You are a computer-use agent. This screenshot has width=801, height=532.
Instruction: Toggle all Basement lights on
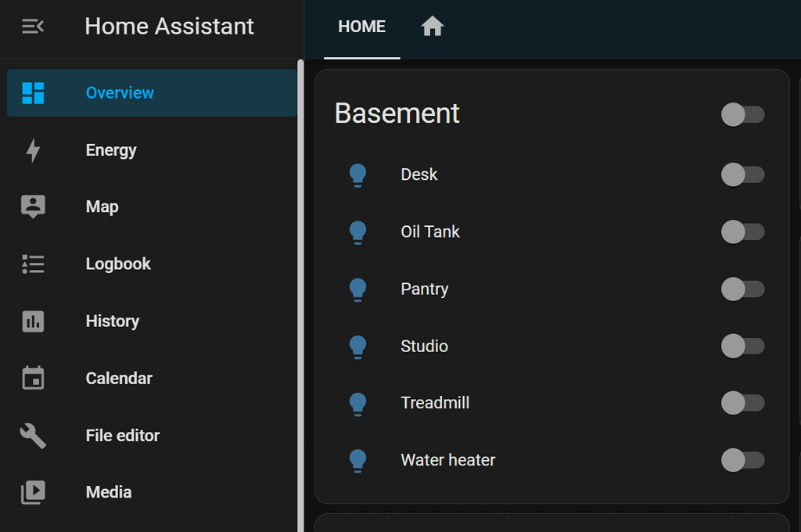click(742, 114)
